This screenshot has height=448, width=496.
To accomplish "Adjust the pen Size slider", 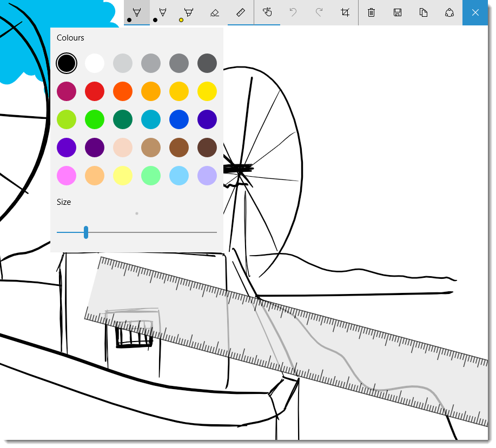I will [86, 232].
